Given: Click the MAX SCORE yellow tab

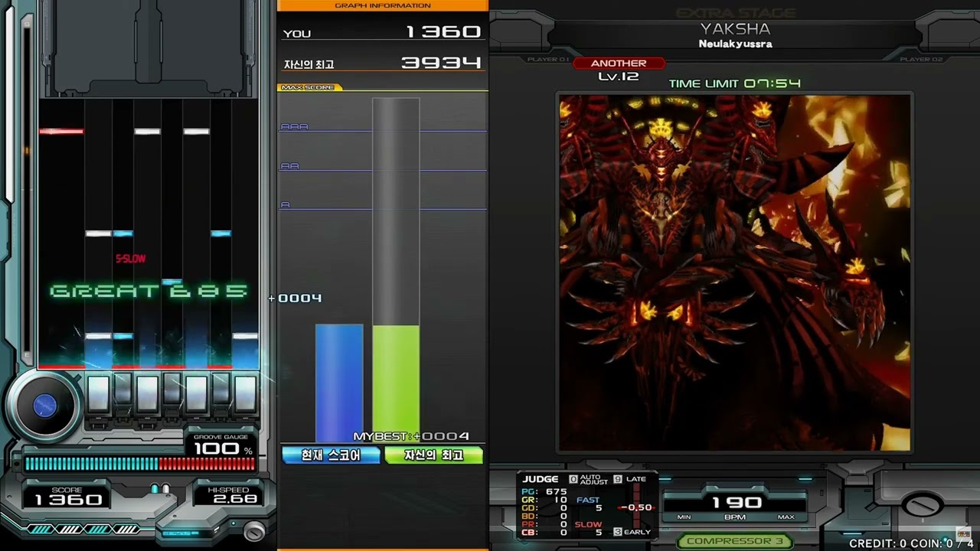Looking at the screenshot, I should click(x=308, y=87).
